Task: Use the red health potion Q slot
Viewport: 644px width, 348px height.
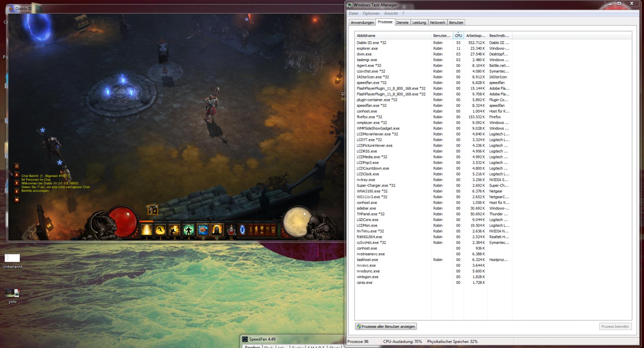Action: [x=231, y=230]
